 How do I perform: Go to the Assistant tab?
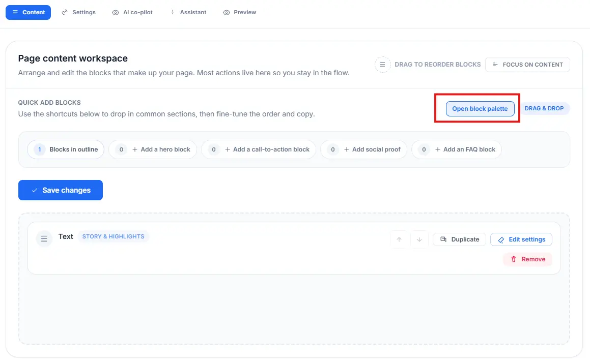[x=188, y=12]
